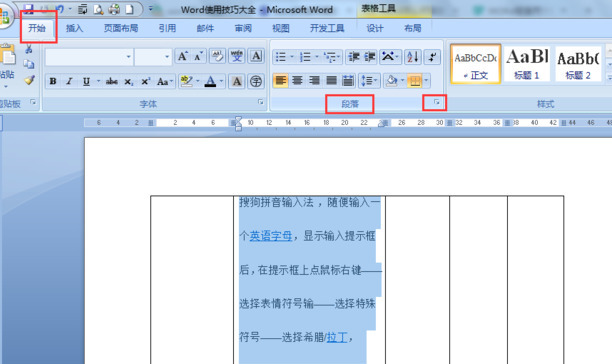Create new blank document from Quick Access Toolbar
The height and width of the screenshot is (364, 612).
click(x=129, y=9)
